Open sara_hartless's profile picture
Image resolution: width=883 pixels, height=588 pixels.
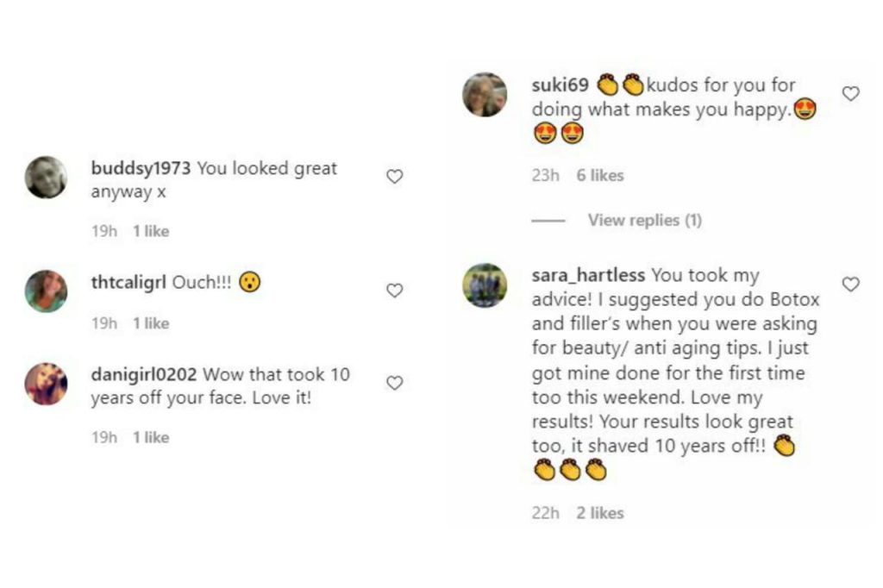pyautogui.click(x=485, y=285)
